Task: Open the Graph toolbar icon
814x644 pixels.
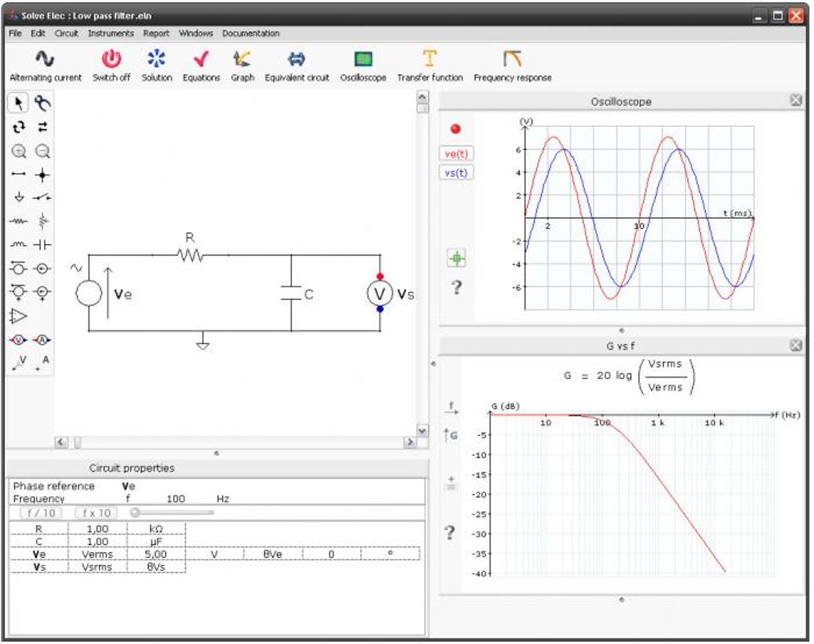Action: (242, 58)
